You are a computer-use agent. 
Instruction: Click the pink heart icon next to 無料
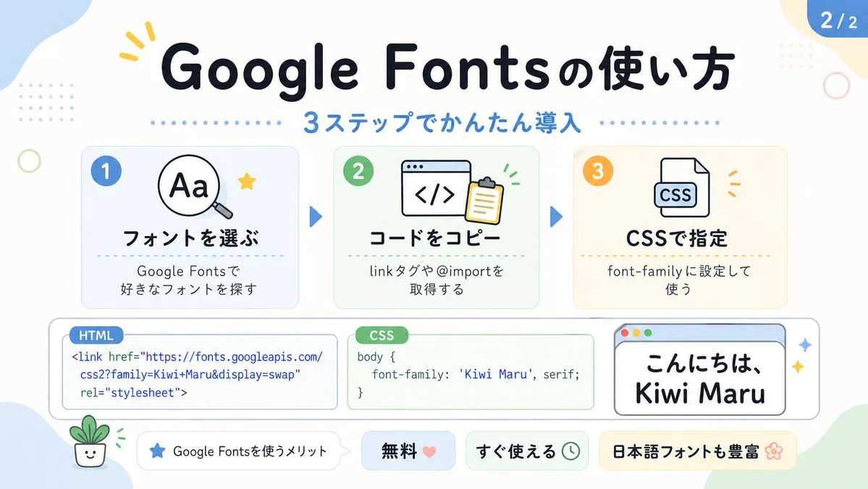coord(429,451)
